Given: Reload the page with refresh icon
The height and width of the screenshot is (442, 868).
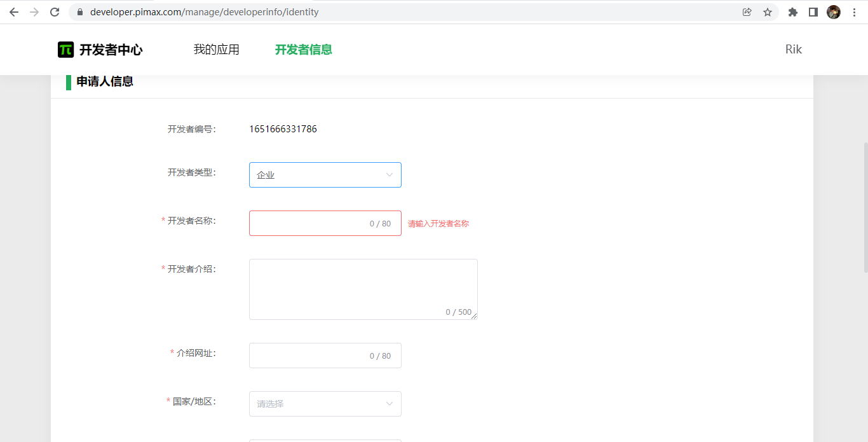Looking at the screenshot, I should click(x=55, y=12).
